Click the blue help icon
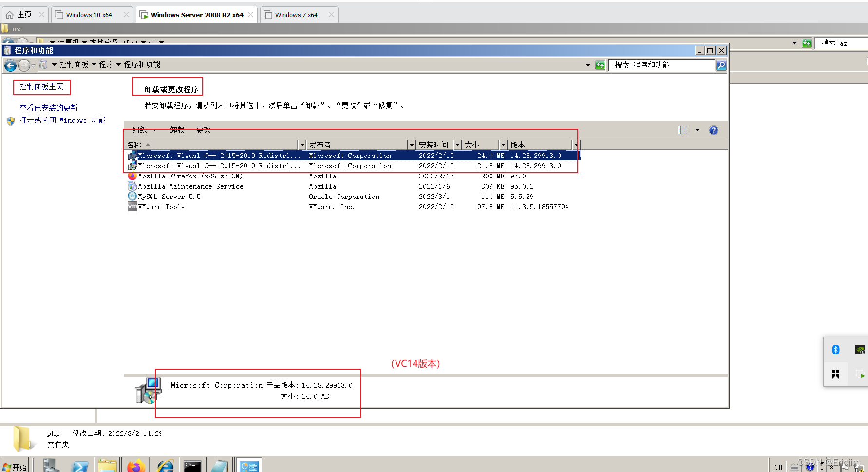This screenshot has height=472, width=868. (714, 130)
